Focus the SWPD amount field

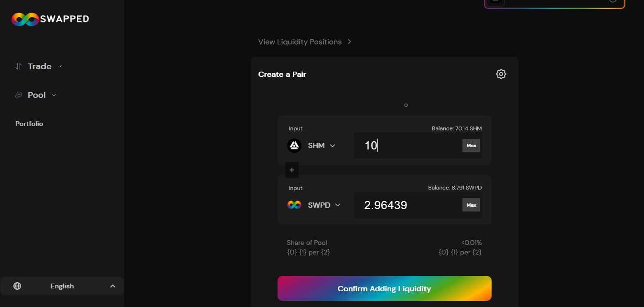[x=406, y=205]
